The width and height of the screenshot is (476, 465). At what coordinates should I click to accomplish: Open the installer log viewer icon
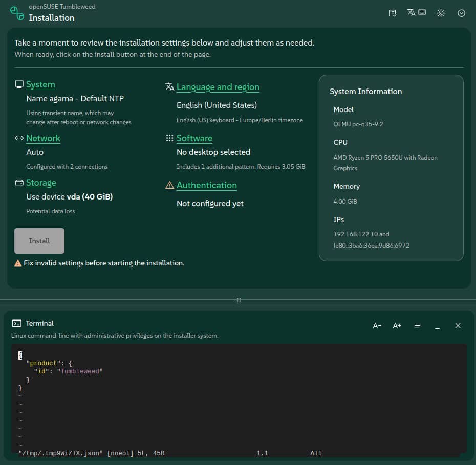tap(392, 13)
